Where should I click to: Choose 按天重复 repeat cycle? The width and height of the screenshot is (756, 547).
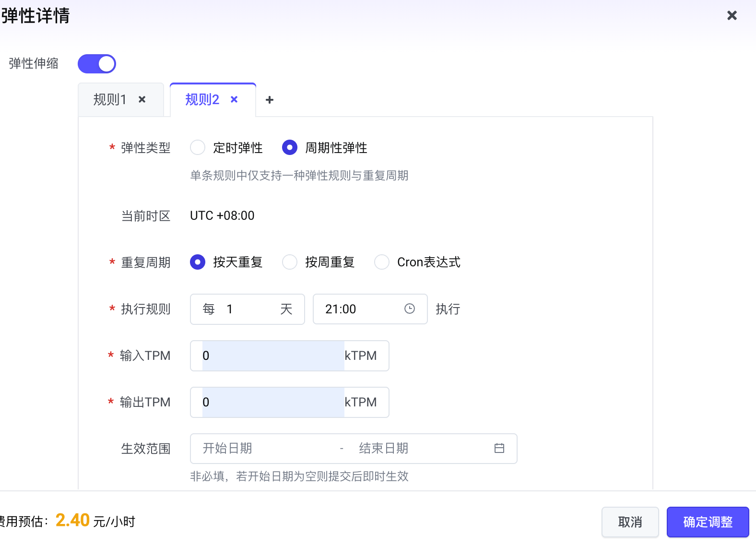[198, 262]
